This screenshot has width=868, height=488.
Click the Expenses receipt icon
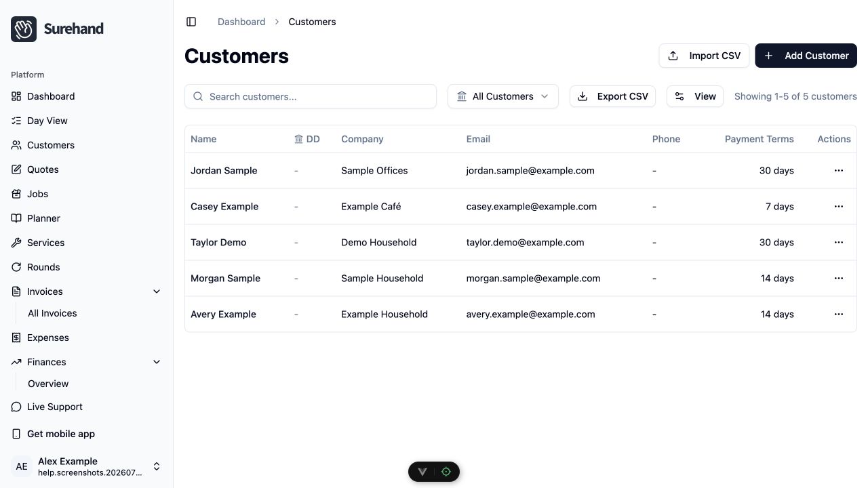pos(16,338)
